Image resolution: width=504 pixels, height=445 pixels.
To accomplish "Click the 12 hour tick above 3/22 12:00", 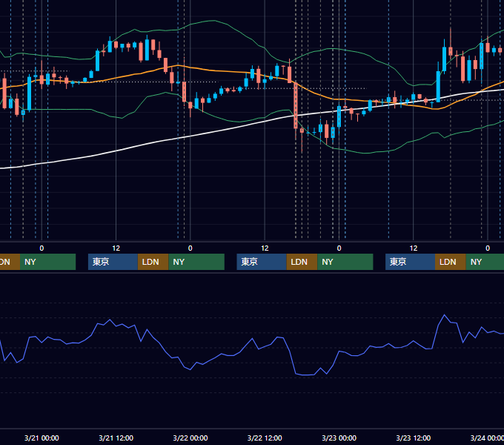I will tap(265, 248).
